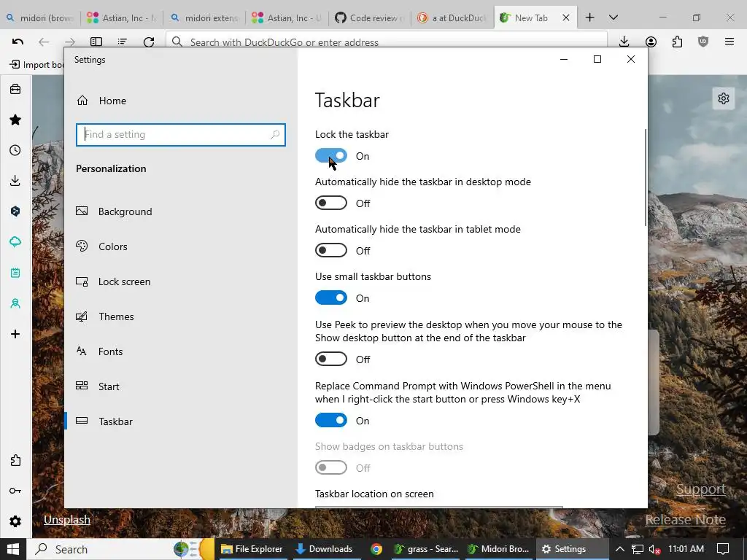The height and width of the screenshot is (560, 747).
Task: Expand the list all tabs chevron
Action: (614, 17)
